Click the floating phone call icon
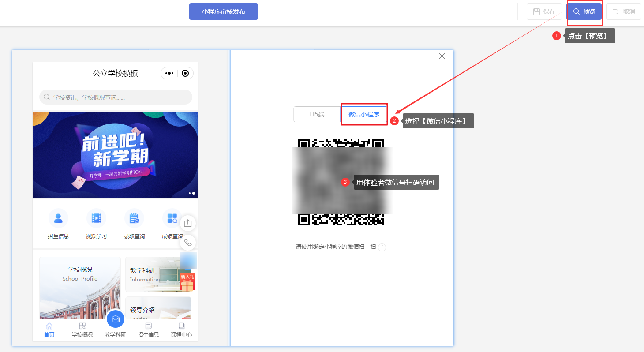 coord(188,242)
